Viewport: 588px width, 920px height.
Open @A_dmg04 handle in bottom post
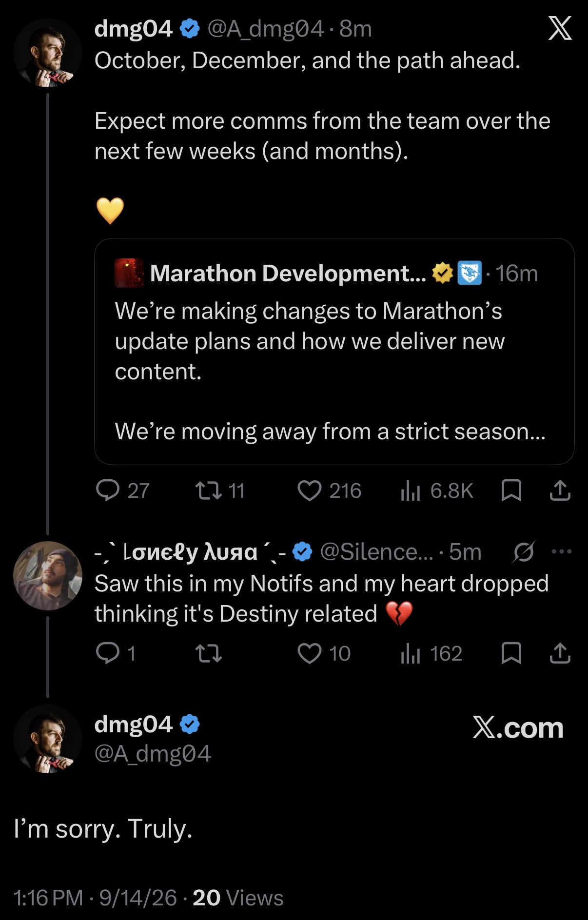click(x=153, y=753)
